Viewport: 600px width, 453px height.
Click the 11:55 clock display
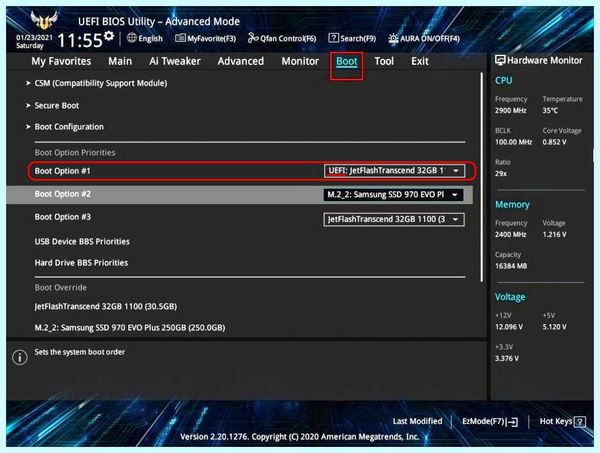coord(80,40)
